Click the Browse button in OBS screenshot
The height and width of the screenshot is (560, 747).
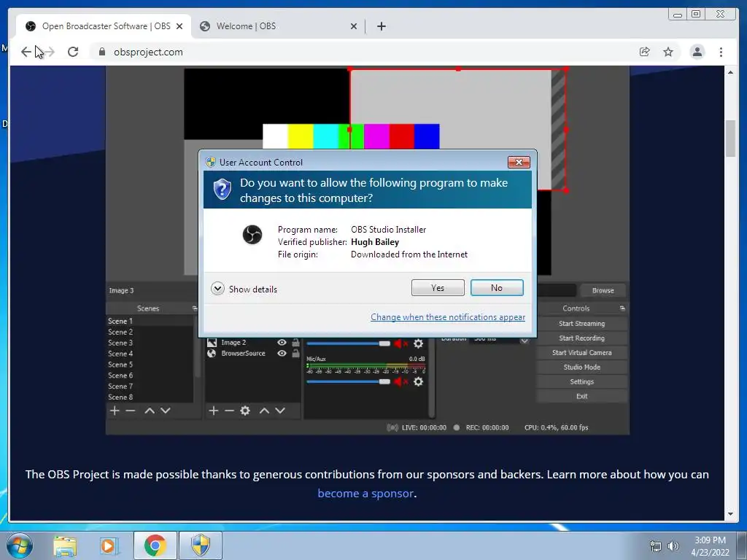(603, 290)
